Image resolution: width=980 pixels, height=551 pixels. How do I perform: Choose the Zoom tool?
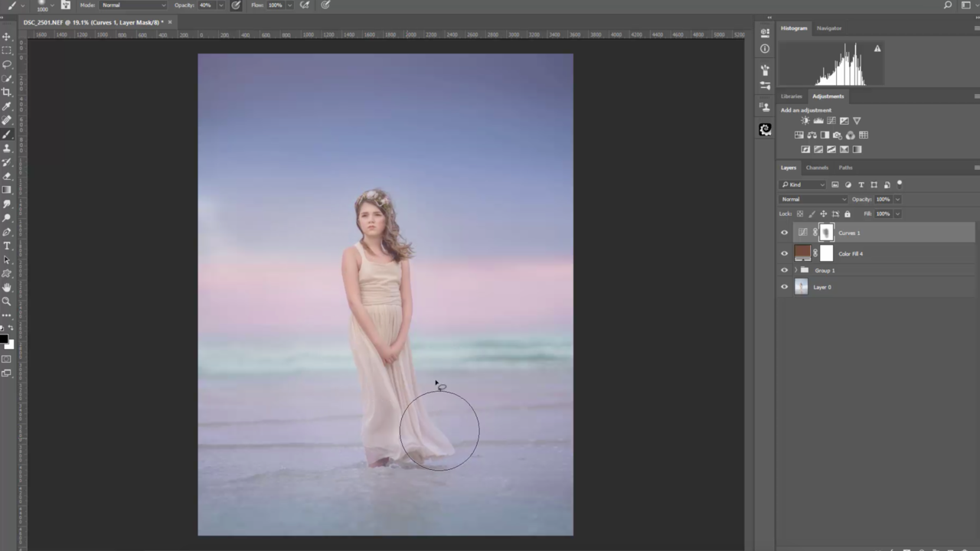(7, 302)
